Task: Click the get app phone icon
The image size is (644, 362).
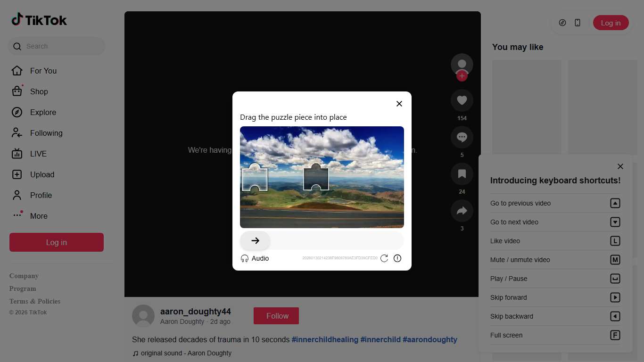Action: coord(578,23)
